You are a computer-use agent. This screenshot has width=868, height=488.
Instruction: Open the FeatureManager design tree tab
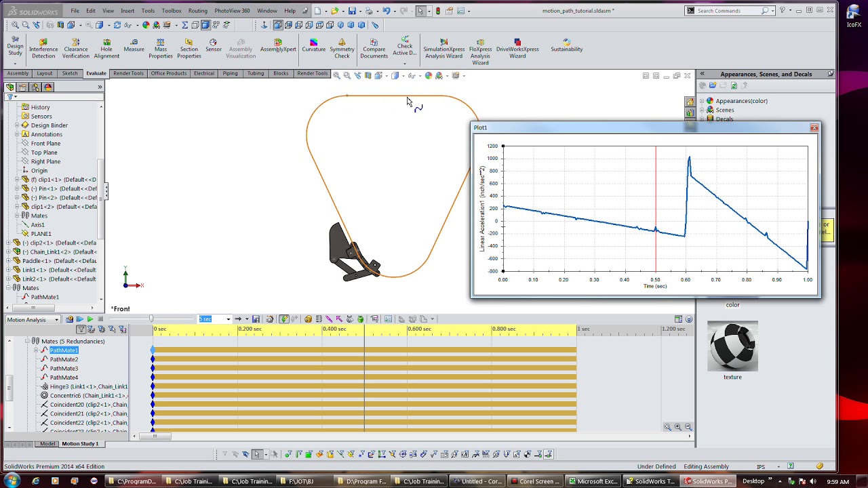[10, 87]
